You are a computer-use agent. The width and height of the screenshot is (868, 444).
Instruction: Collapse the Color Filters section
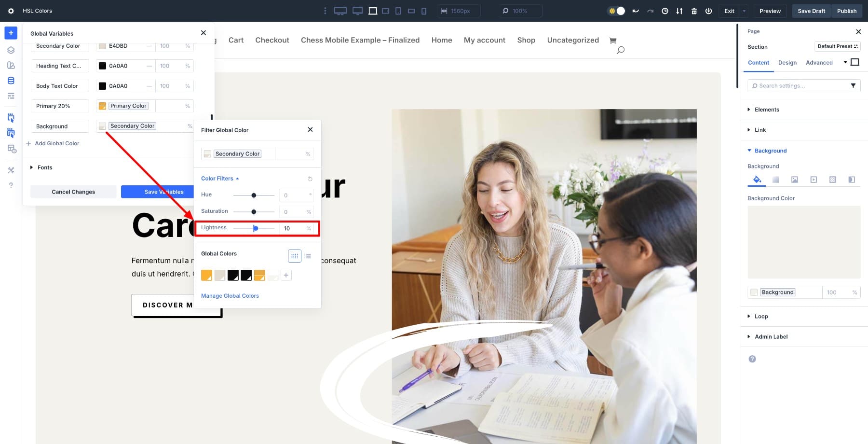220,179
